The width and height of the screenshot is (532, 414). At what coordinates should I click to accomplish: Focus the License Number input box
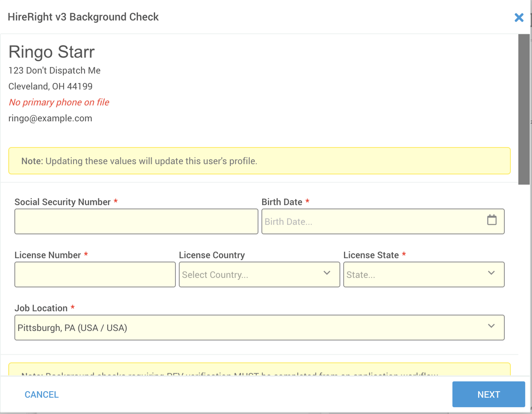[95, 275]
